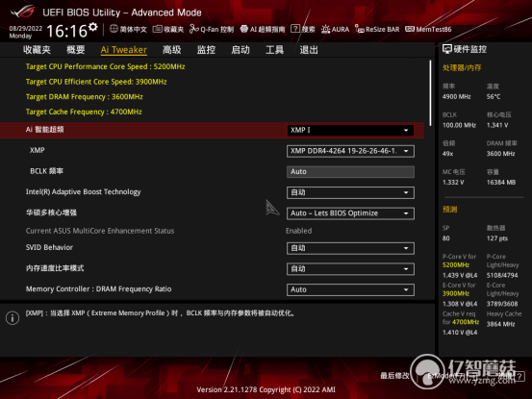
Task: Expand XMP DDR4-4264 profile dropdown
Action: click(350, 151)
